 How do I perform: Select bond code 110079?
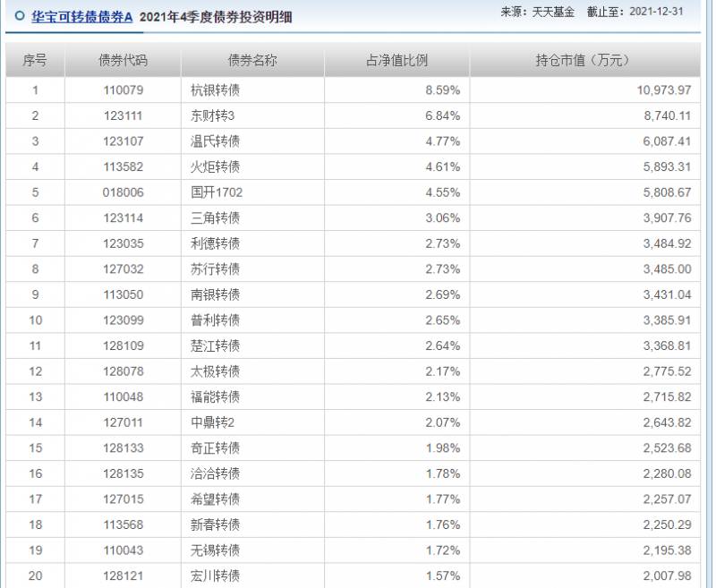(x=124, y=89)
